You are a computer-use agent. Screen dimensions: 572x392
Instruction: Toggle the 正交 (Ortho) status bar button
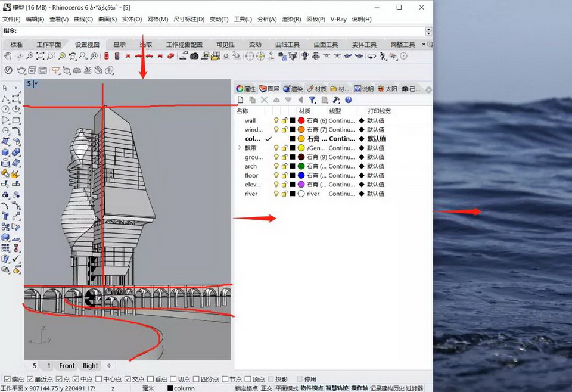click(x=266, y=388)
